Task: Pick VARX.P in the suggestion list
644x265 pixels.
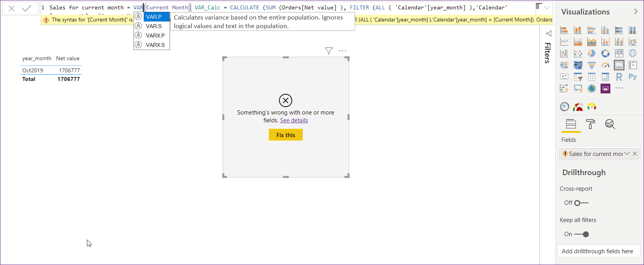Action: (155, 36)
